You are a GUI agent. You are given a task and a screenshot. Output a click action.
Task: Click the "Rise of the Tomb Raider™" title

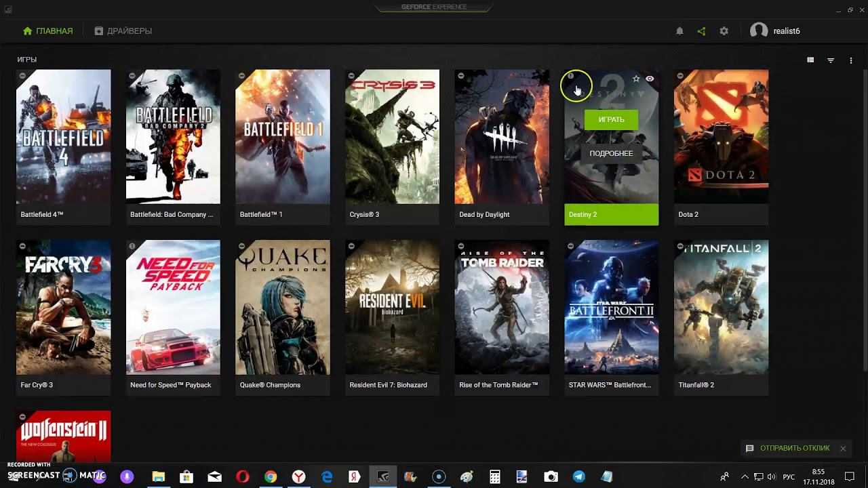498,385
